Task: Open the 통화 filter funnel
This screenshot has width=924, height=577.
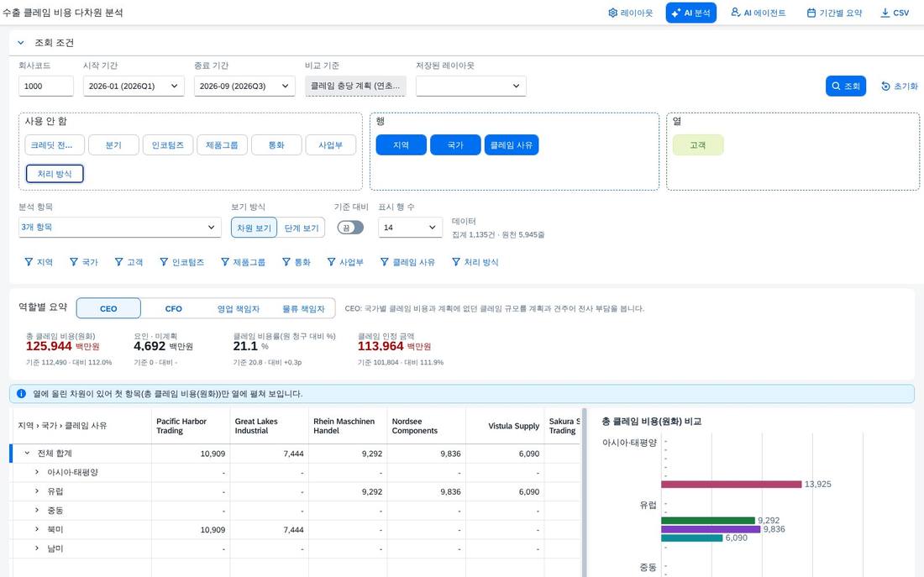Action: (296, 262)
